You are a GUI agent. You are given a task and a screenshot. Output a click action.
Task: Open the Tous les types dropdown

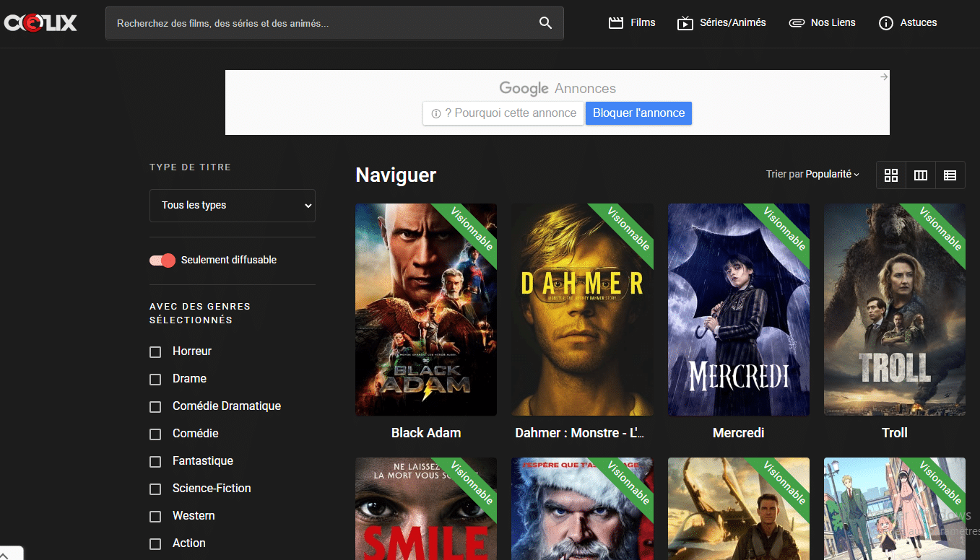[232, 206]
